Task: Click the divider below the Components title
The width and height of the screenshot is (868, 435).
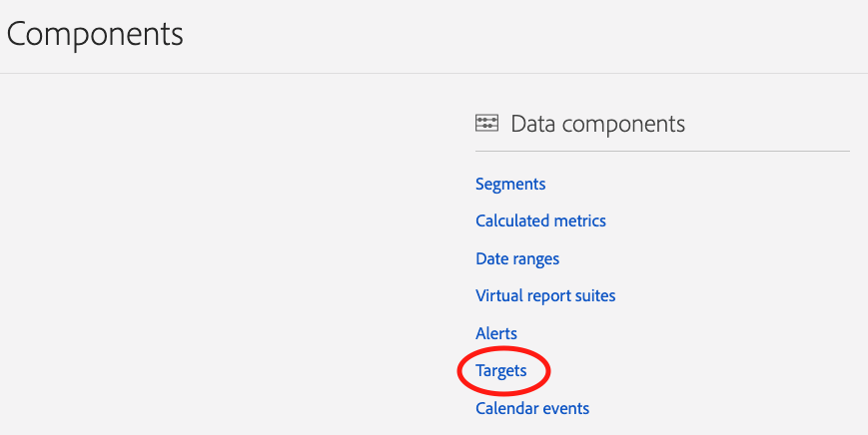Action: tap(434, 73)
